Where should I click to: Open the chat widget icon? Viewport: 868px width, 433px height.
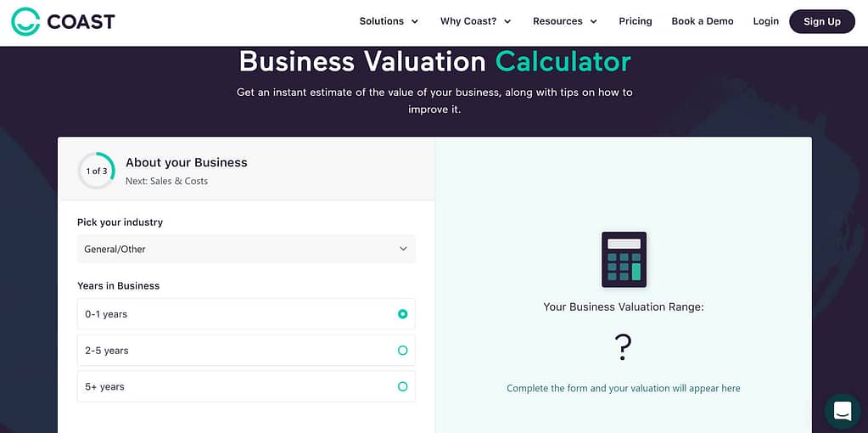click(x=842, y=412)
